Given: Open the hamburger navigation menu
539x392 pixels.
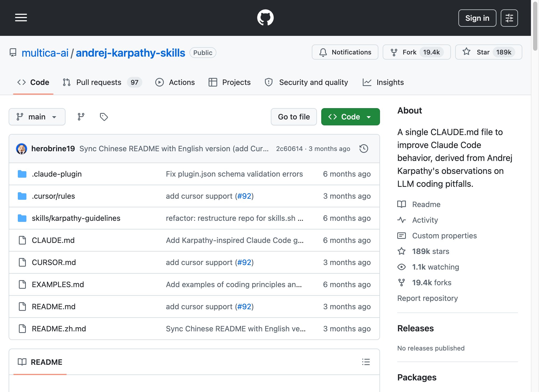Looking at the screenshot, I should (21, 18).
